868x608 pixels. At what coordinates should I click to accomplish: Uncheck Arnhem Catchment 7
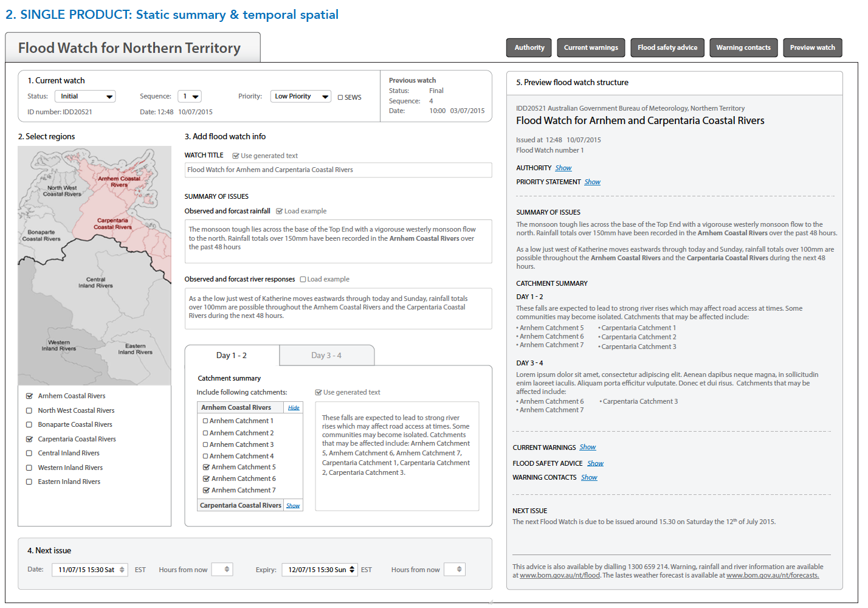pos(206,490)
